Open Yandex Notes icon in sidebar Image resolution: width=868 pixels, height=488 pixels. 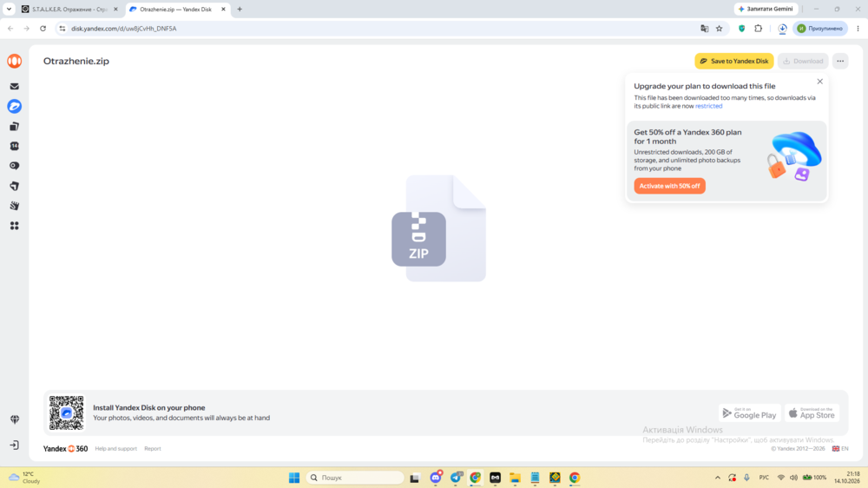tap(15, 186)
